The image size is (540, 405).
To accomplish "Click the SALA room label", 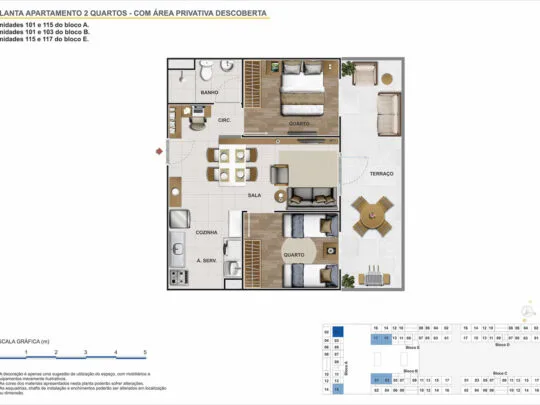I will pos(254,195).
